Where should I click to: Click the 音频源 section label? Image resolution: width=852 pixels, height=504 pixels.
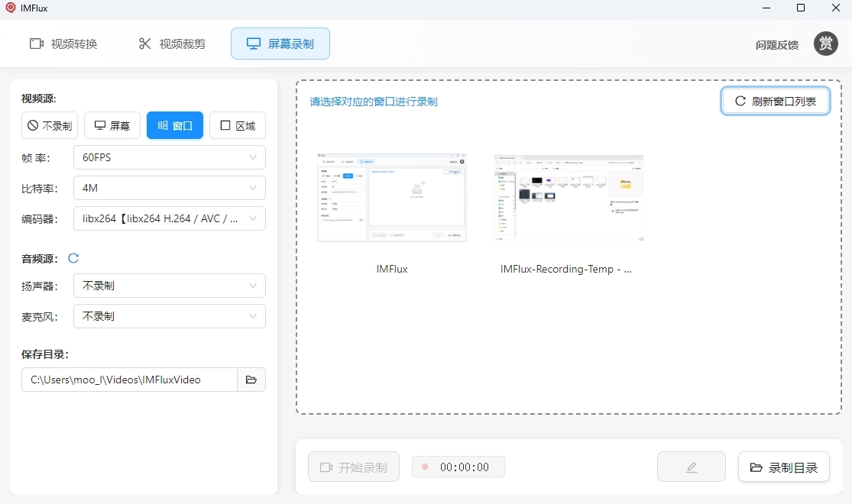[40, 259]
